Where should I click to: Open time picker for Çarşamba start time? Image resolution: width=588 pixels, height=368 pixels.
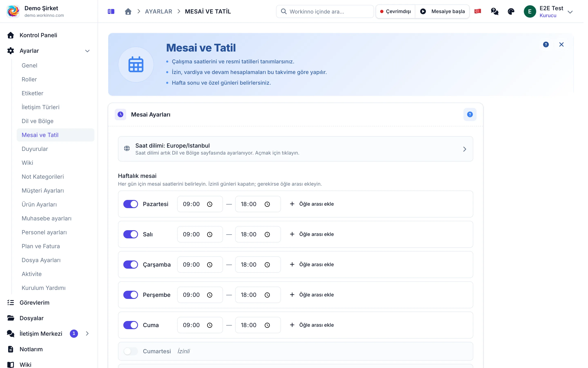(210, 265)
